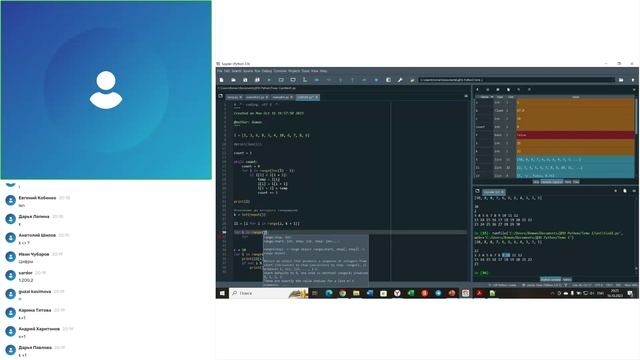Browse console tabs icon beside Console tab
Viewport: 640px width, 360px height.
coord(477,191)
